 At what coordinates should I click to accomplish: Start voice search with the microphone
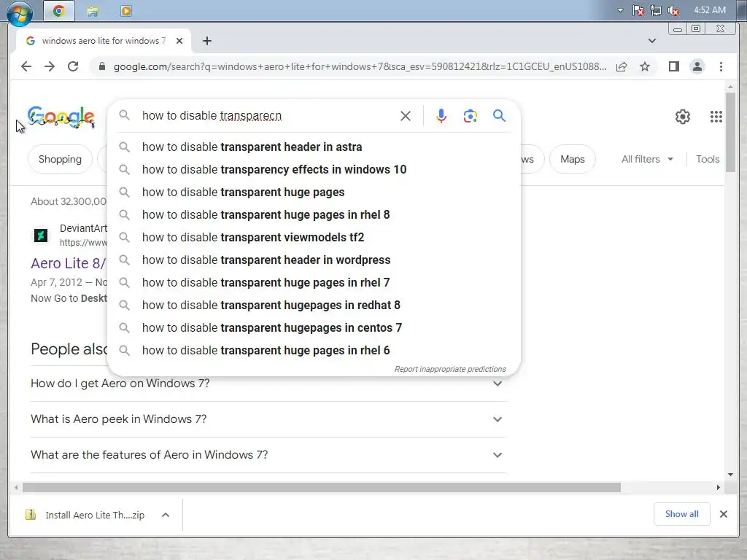pyautogui.click(x=441, y=116)
